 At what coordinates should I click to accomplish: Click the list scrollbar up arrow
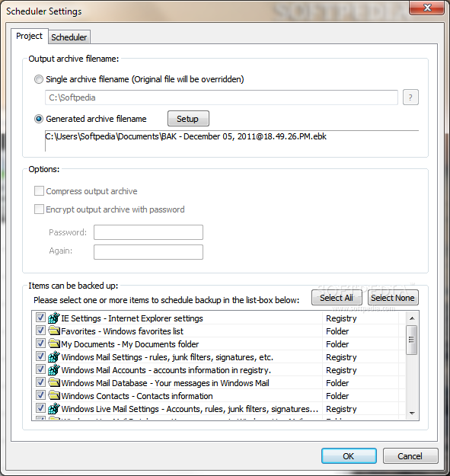[412, 318]
